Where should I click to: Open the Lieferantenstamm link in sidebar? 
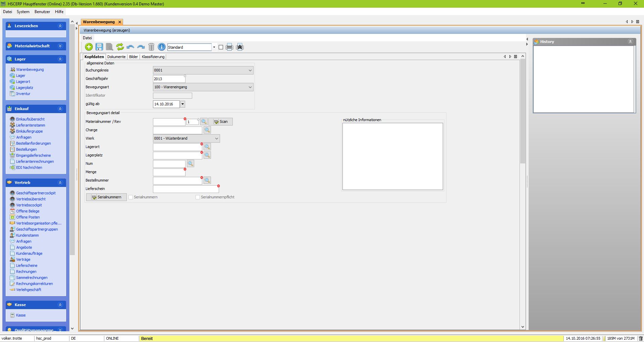31,125
